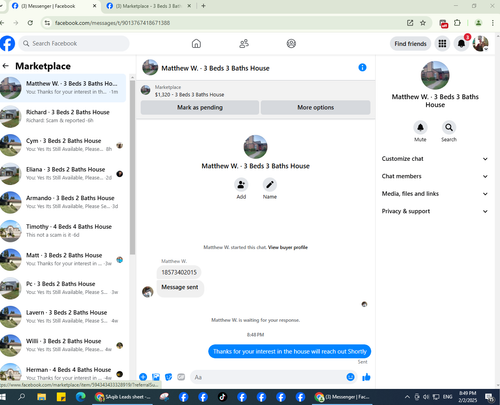This screenshot has height=405, width=500.
Task: Click the 18573402015 message bubble
Action: (x=179, y=272)
